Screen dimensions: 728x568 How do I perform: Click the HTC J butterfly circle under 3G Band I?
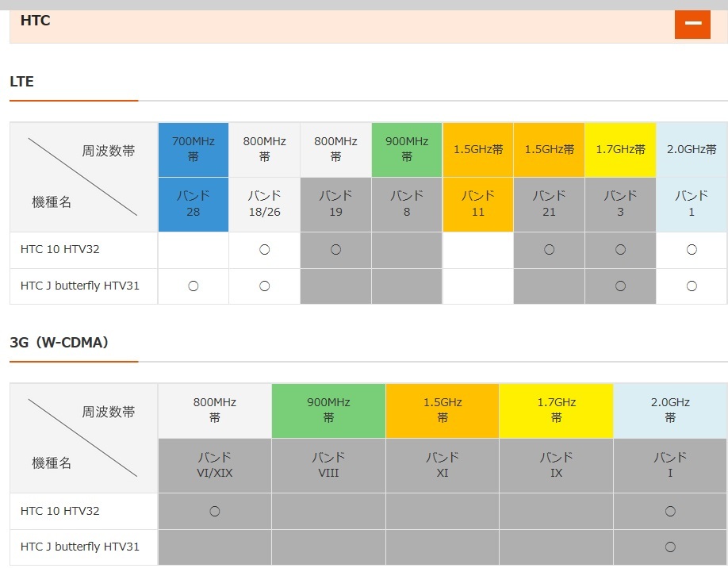pyautogui.click(x=670, y=547)
